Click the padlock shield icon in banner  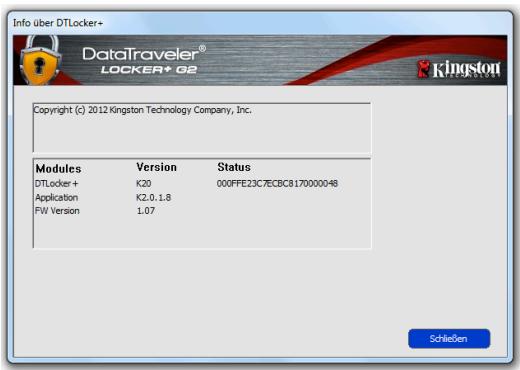pos(40,60)
